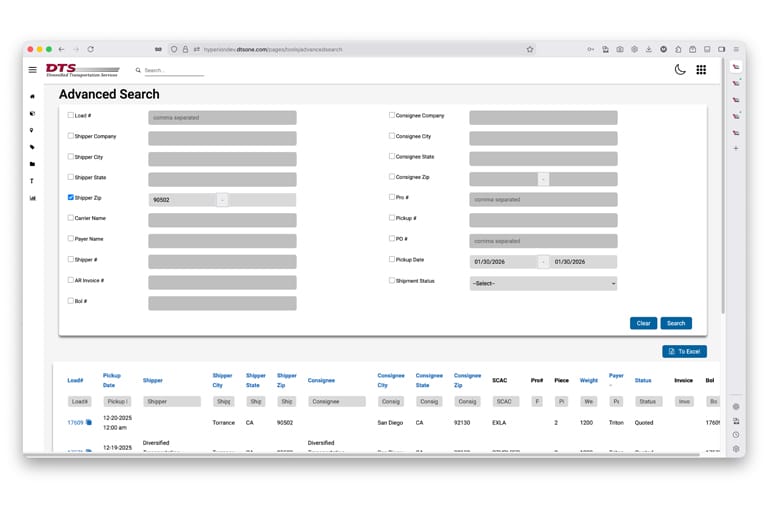Open the first DTS tab in right sidebar

pos(736,67)
